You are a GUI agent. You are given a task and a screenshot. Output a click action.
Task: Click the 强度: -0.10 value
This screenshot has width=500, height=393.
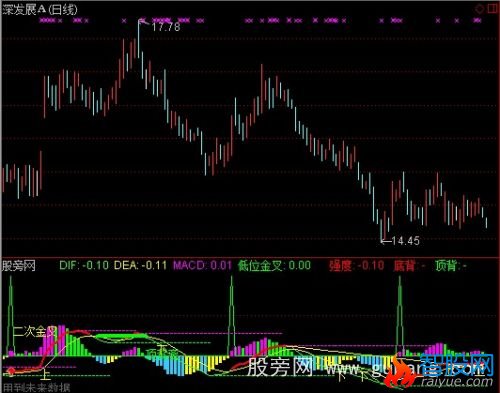pyautogui.click(x=357, y=266)
